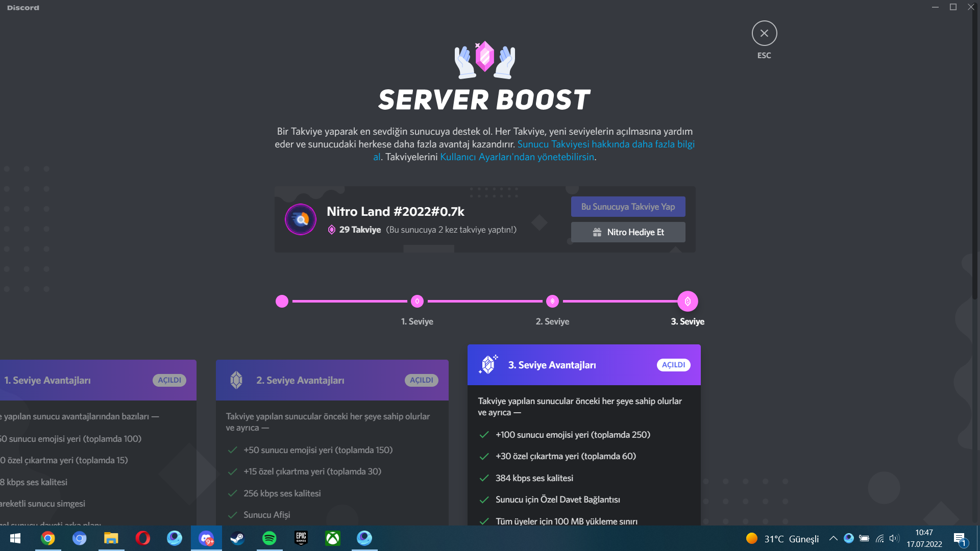Click the Nitro Land server avatar icon
Image resolution: width=980 pixels, height=551 pixels.
coord(300,219)
